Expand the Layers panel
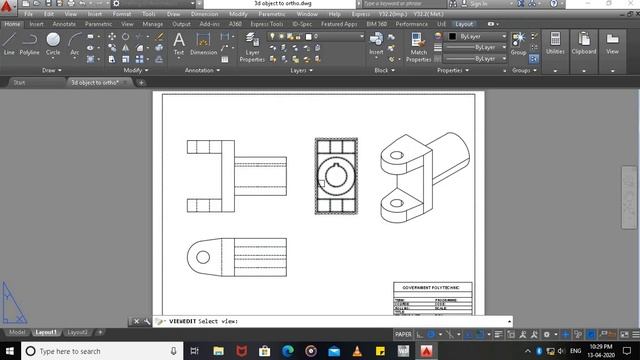 pos(301,70)
